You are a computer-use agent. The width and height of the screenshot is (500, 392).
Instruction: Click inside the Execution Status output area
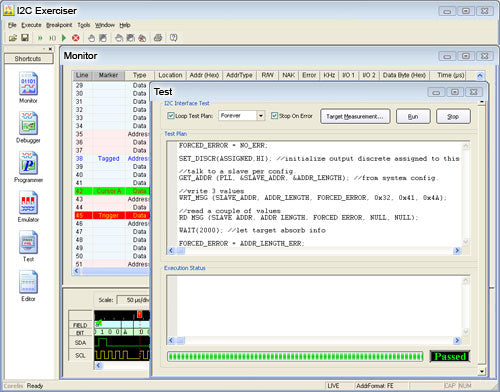[x=319, y=306]
